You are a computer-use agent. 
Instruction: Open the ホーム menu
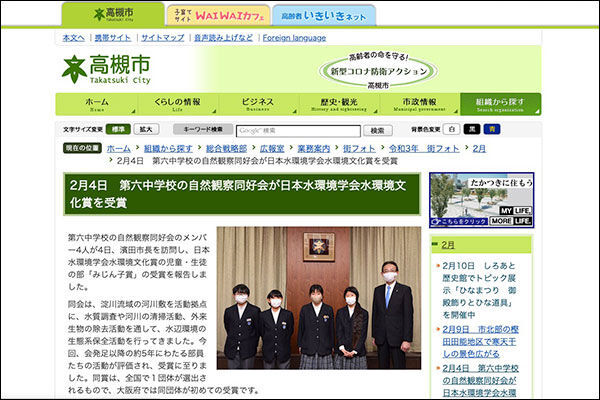96,104
